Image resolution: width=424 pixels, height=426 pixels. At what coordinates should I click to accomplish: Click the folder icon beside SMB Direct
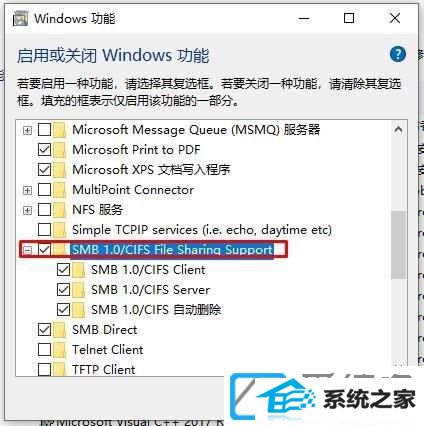tap(60, 330)
